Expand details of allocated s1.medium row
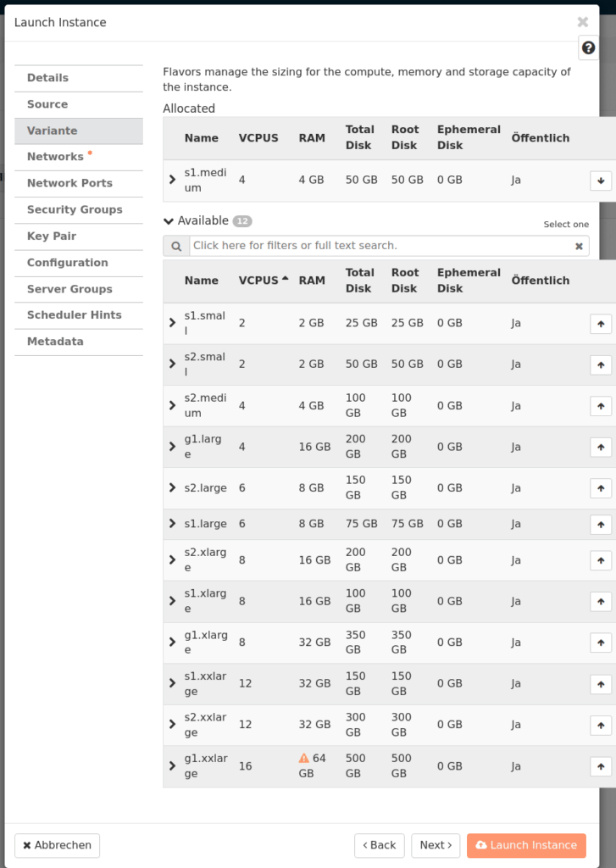The image size is (616, 868). (x=173, y=181)
